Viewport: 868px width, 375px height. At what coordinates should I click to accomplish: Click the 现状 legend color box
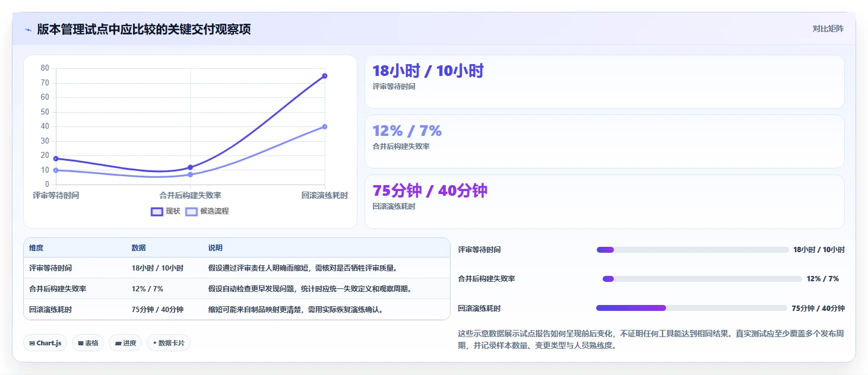click(x=157, y=211)
